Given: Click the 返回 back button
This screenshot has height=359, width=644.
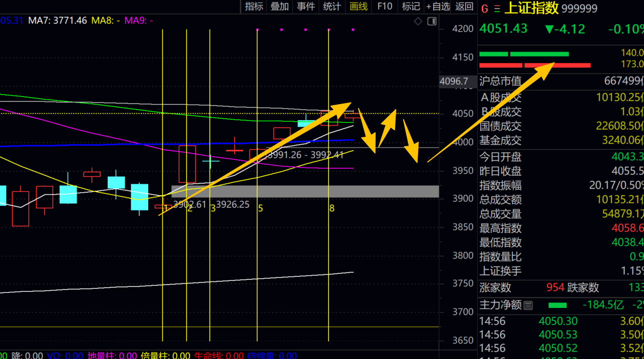Looking at the screenshot, I should (x=464, y=7).
